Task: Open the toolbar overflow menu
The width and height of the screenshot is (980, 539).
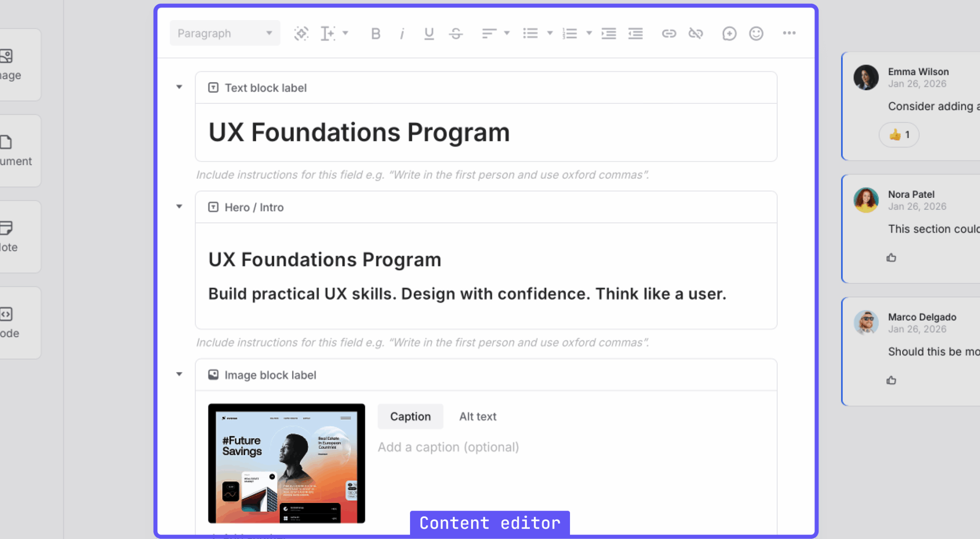Action: point(789,34)
